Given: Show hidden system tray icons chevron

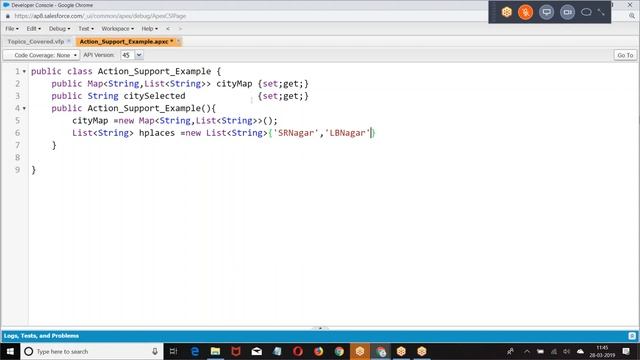Looking at the screenshot, I should pos(527,351).
